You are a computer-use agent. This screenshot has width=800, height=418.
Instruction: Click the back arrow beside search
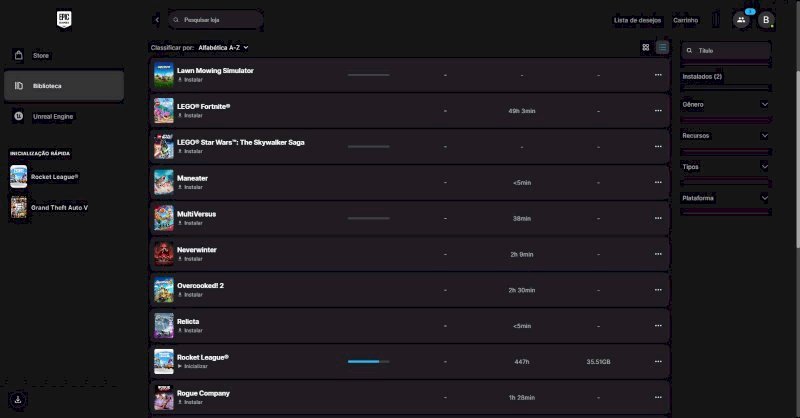coord(157,19)
